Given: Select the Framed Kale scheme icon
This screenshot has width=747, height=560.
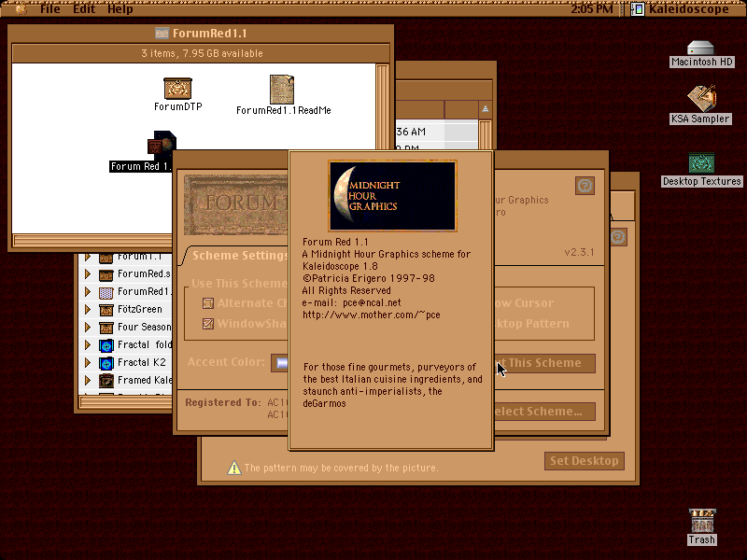Looking at the screenshot, I should pos(106,381).
